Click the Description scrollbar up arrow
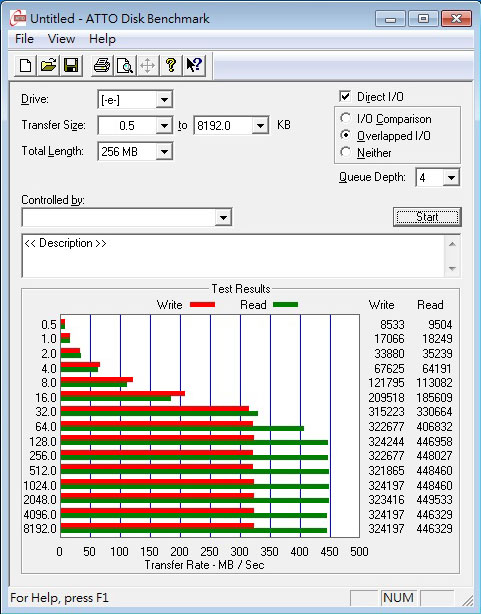 coord(452,244)
